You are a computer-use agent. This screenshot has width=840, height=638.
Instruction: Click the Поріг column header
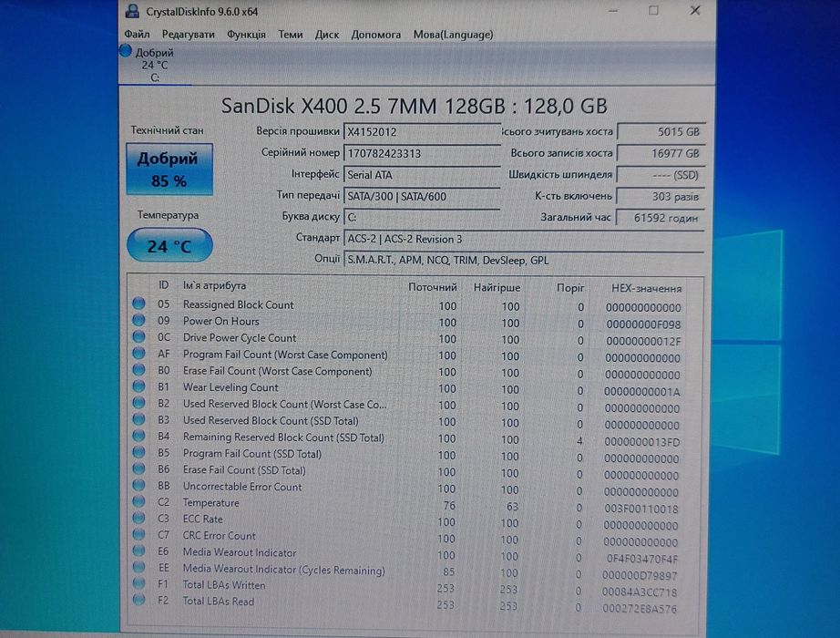click(x=570, y=288)
